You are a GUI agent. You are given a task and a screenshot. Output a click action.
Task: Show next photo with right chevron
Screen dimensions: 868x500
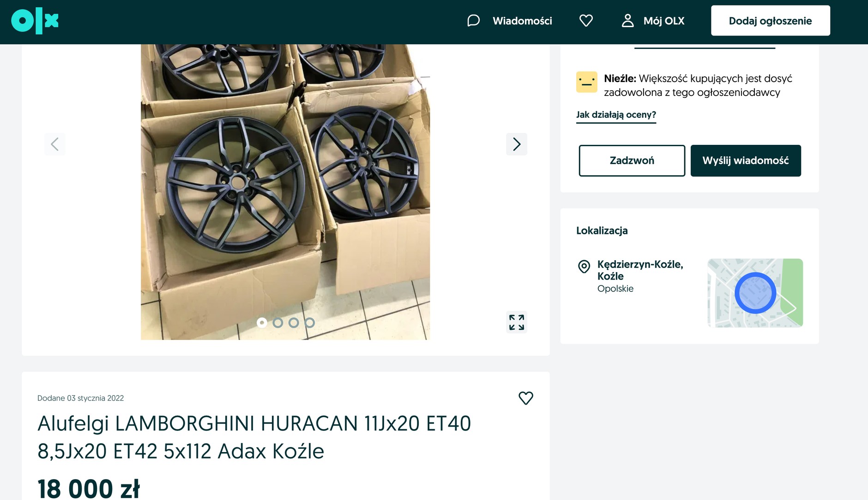(x=516, y=144)
